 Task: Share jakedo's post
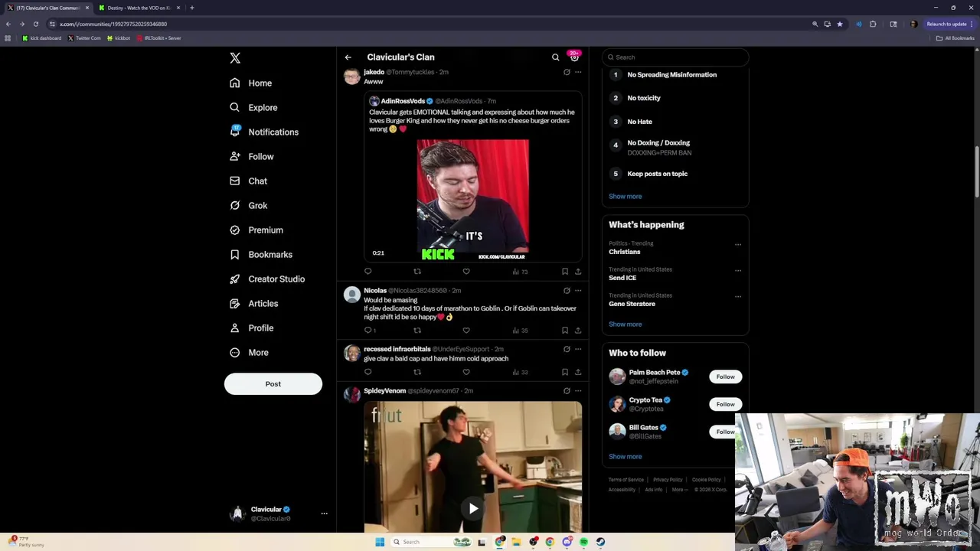tap(578, 271)
